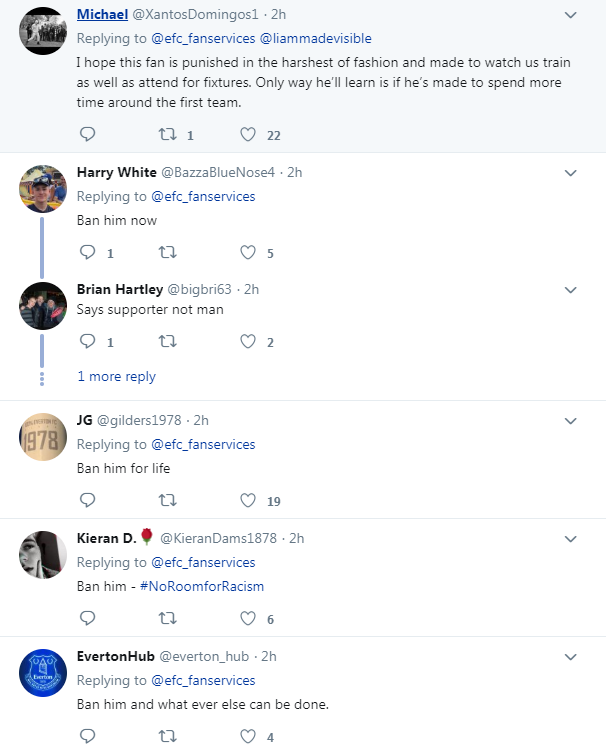Image resolution: width=606 pixels, height=752 pixels.
Task: Reply to JG's "Ban him for life" tweet
Action: click(87, 500)
